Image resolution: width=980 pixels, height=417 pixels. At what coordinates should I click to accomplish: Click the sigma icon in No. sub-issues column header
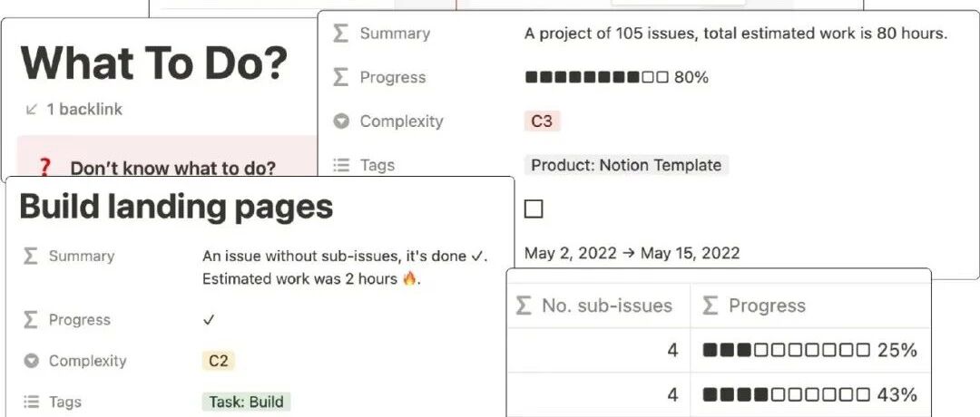pos(524,305)
